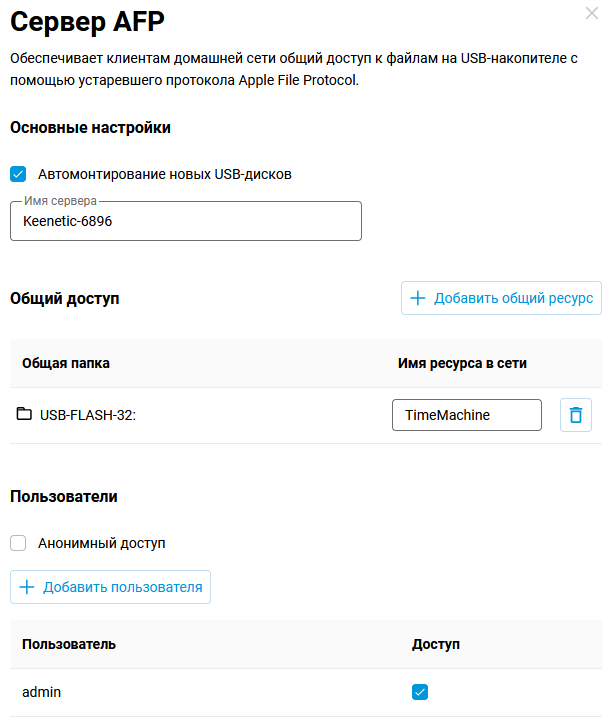The height and width of the screenshot is (721, 612).
Task: Delete the TimeMachine share with trash icon
Action: (x=575, y=415)
